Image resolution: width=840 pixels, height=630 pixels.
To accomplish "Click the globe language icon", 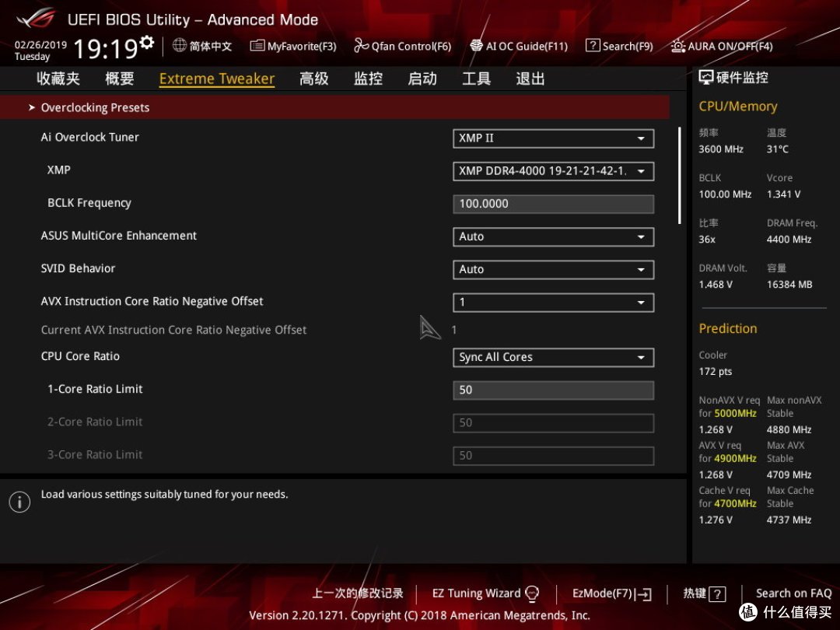I will 180,46.
